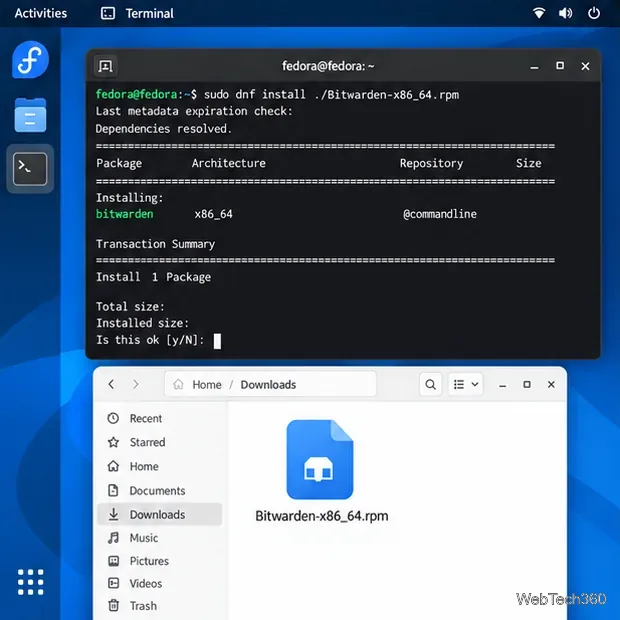Open Trash in Files sidebar
This screenshot has width=620, height=620.
pyautogui.click(x=159, y=606)
